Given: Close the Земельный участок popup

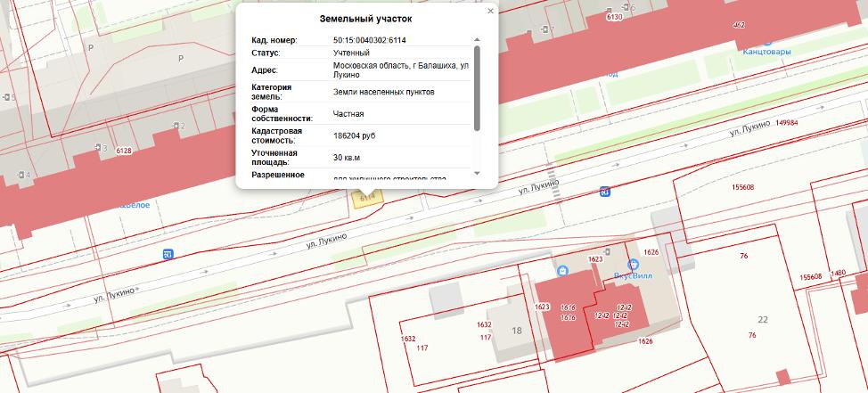Looking at the screenshot, I should (490, 12).
